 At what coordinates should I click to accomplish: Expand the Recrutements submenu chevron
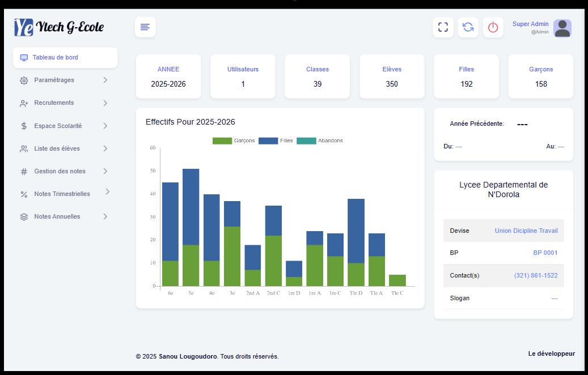click(105, 103)
